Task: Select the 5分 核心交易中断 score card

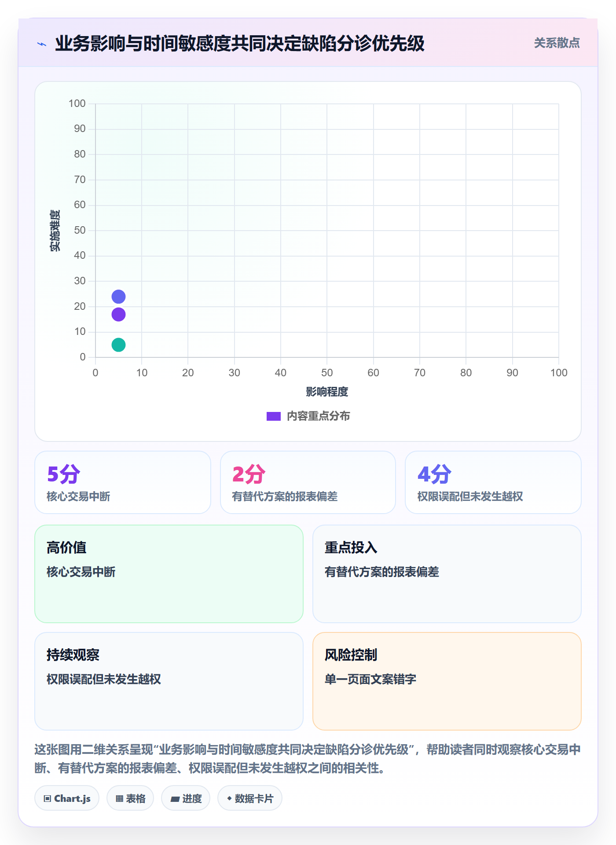Action: pos(123,482)
